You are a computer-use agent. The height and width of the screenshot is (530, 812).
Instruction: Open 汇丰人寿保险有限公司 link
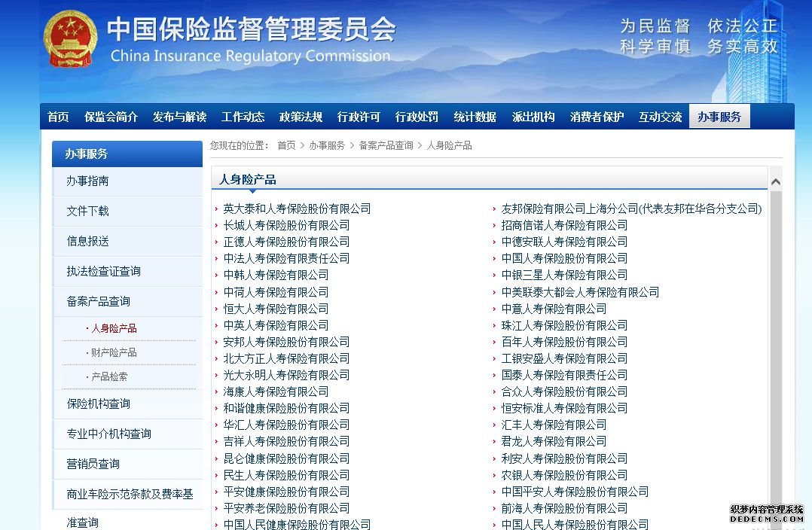coord(554,425)
